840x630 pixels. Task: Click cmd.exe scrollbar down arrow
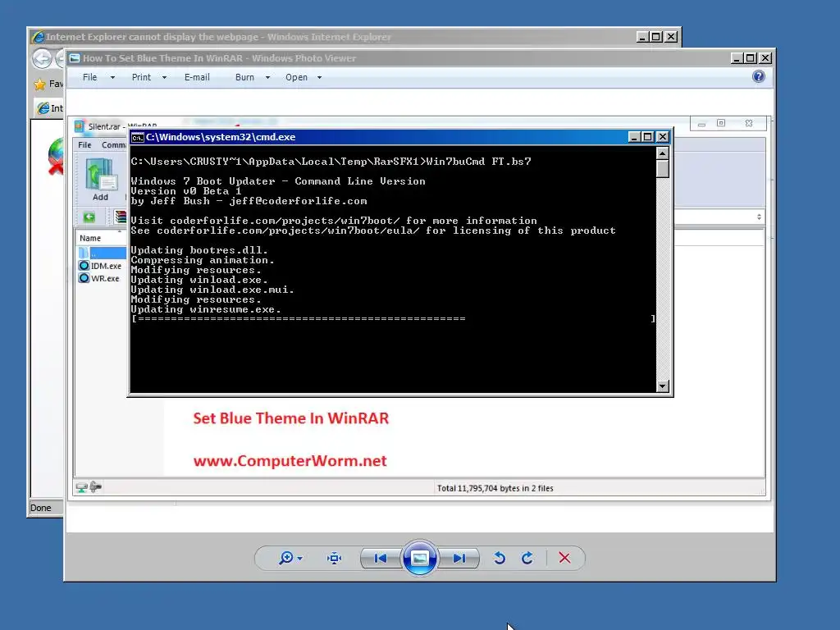663,386
